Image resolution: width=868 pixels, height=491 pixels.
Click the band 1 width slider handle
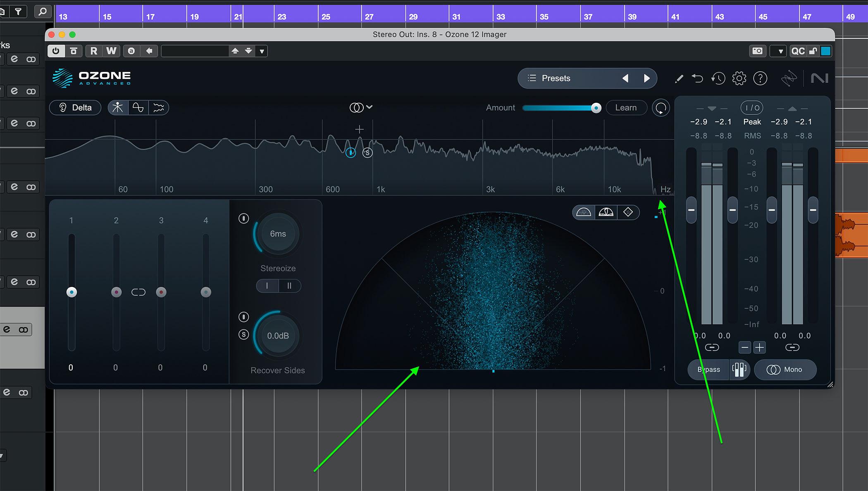pos(72,292)
